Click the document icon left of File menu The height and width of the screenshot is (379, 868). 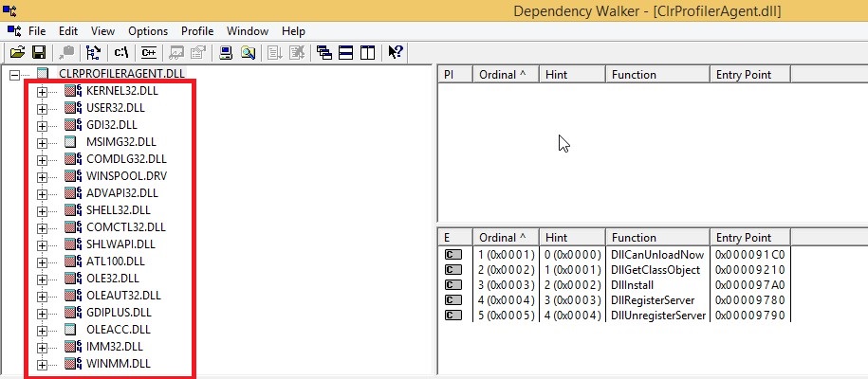14,30
